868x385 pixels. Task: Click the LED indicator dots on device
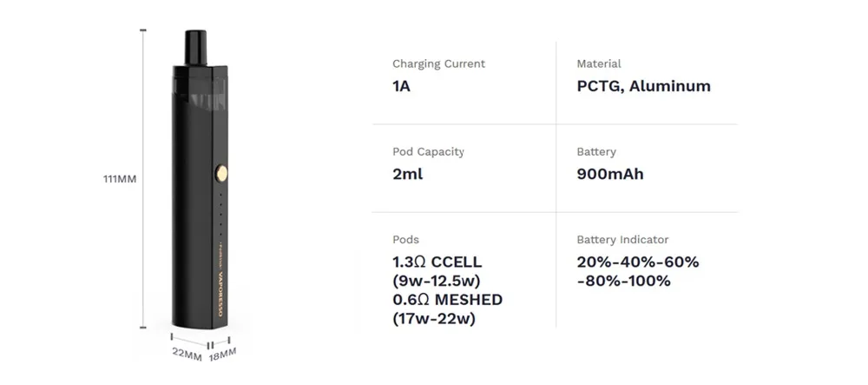point(220,219)
